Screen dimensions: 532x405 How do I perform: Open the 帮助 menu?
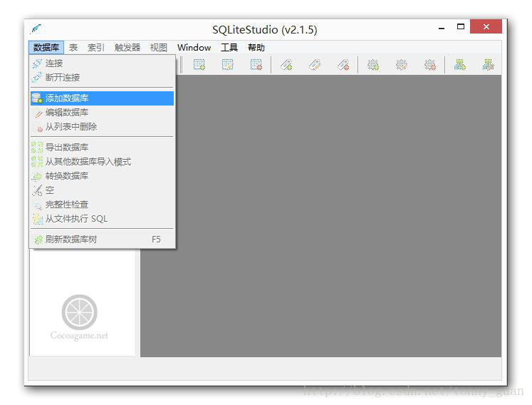(x=256, y=48)
